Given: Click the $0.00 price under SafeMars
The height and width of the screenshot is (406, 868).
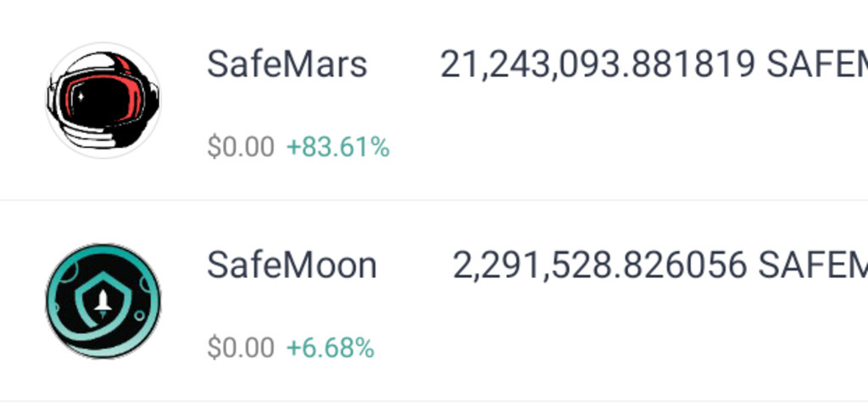Looking at the screenshot, I should coord(241,147).
